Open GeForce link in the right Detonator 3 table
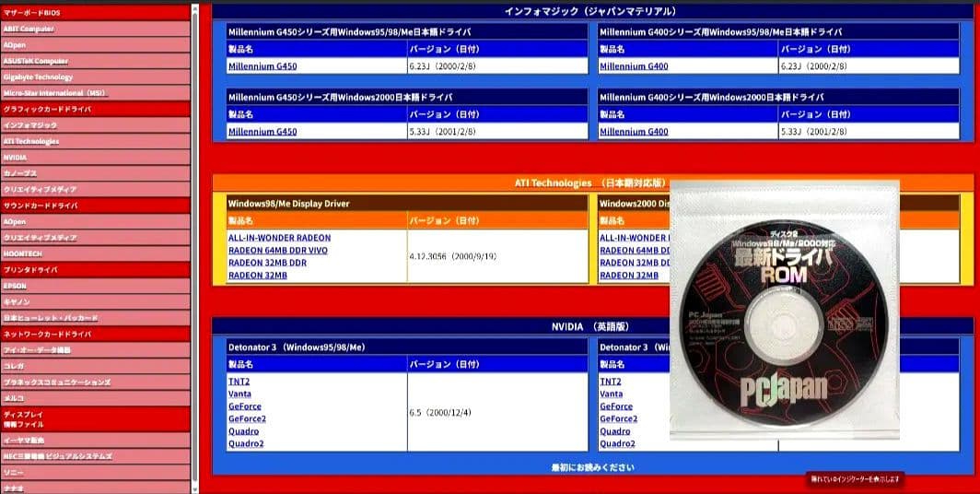 tap(617, 406)
